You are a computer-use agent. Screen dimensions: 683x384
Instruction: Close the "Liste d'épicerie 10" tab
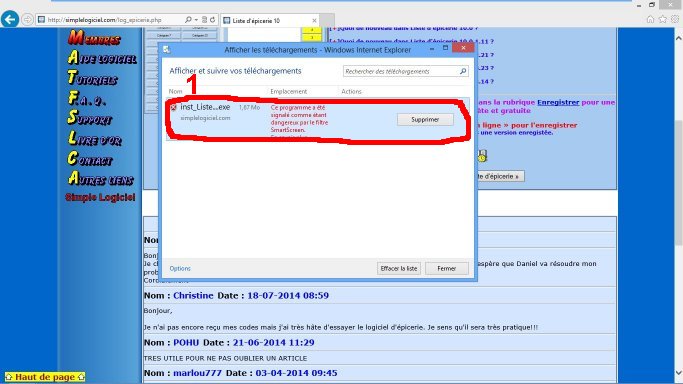click(x=314, y=20)
